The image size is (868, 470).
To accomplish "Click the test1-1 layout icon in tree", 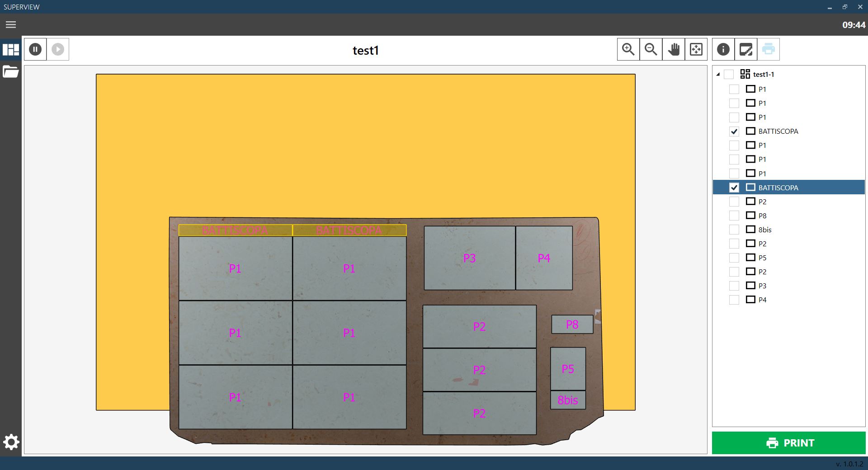I will click(745, 74).
